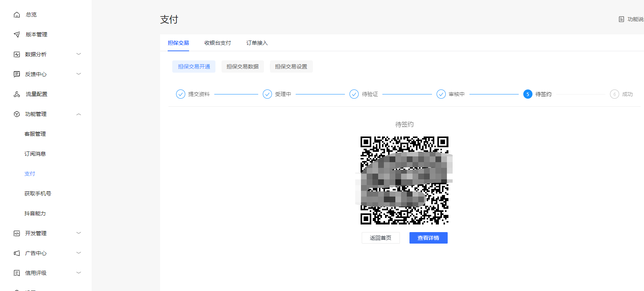Open 抖音能力 in the sidebar

[35, 213]
